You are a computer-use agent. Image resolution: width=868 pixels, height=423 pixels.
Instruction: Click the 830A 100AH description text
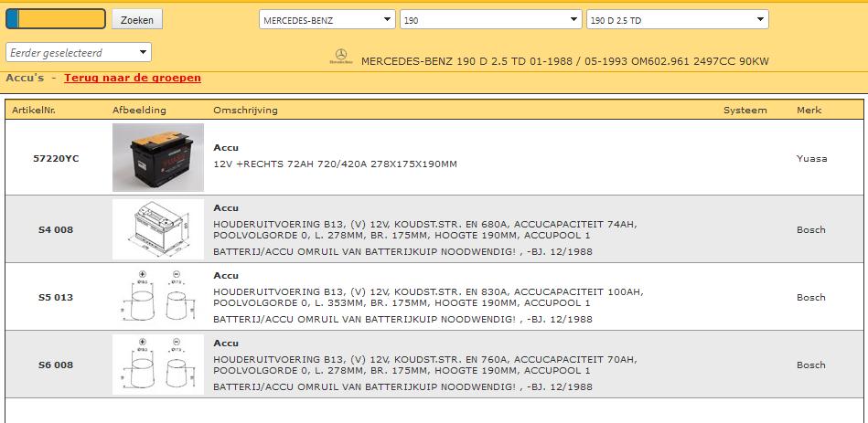point(428,297)
